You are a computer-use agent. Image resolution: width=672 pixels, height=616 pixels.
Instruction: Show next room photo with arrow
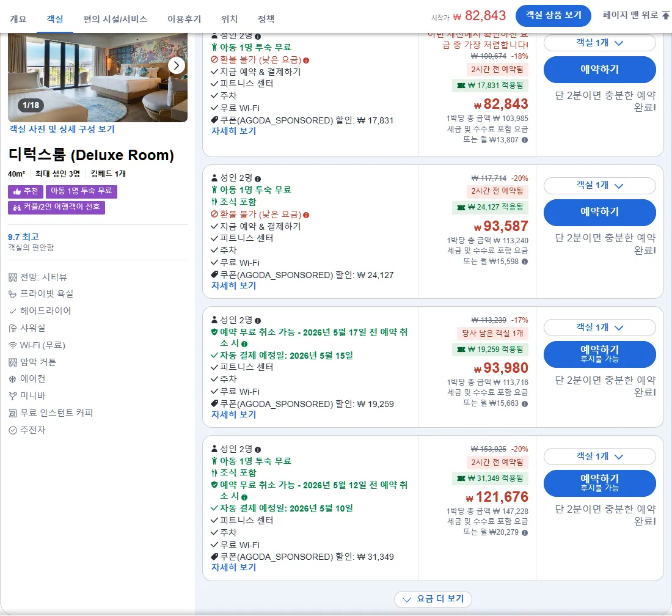pyautogui.click(x=177, y=65)
